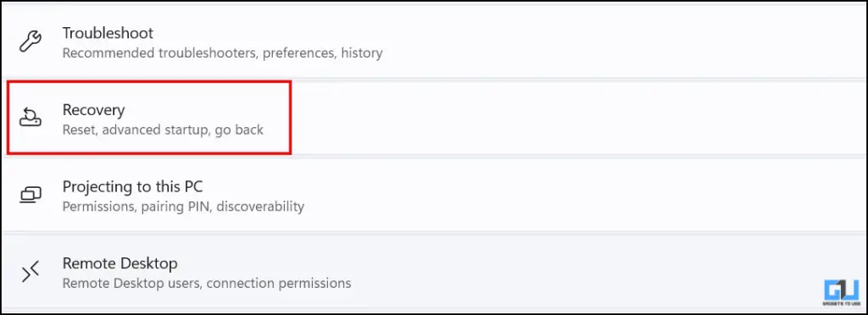Open the Troubleshoot settings title

pos(108,33)
